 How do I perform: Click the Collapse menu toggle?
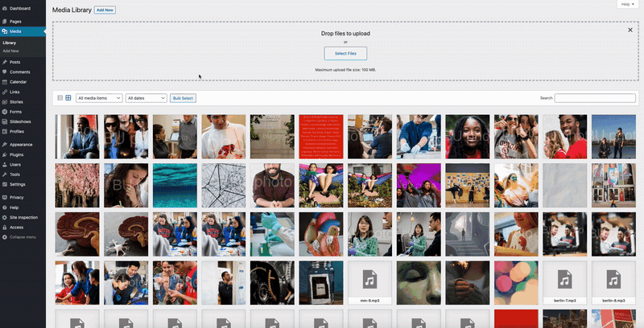pyautogui.click(x=23, y=237)
